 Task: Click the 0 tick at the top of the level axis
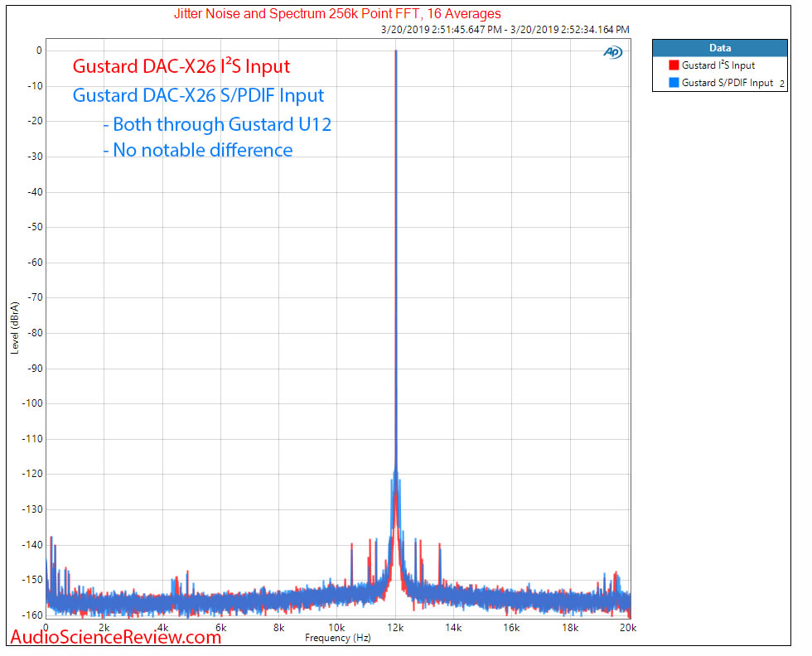[38, 51]
